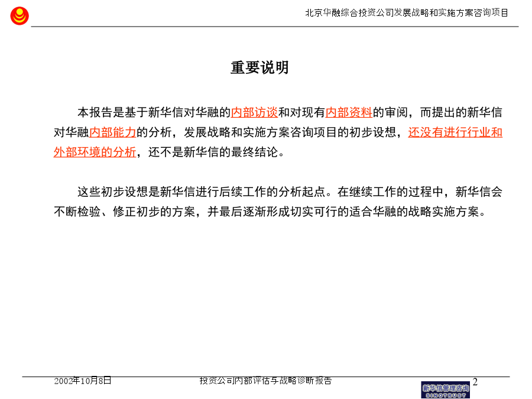The height and width of the screenshot is (399, 532).
Task: Click the red and yellow logo in the header
Action: [x=20, y=15]
